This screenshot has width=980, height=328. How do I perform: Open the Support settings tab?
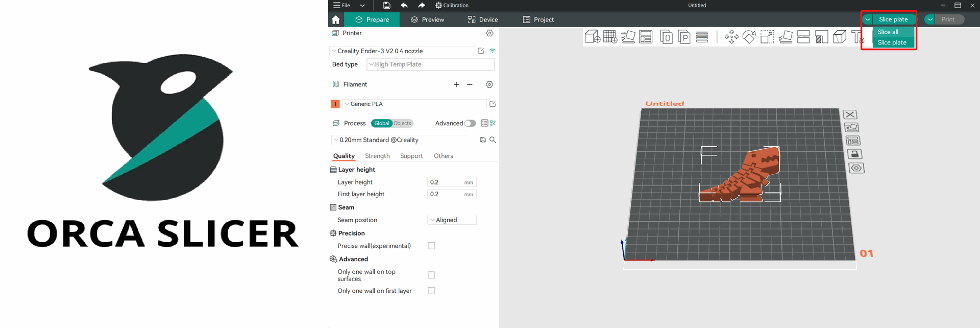[411, 156]
